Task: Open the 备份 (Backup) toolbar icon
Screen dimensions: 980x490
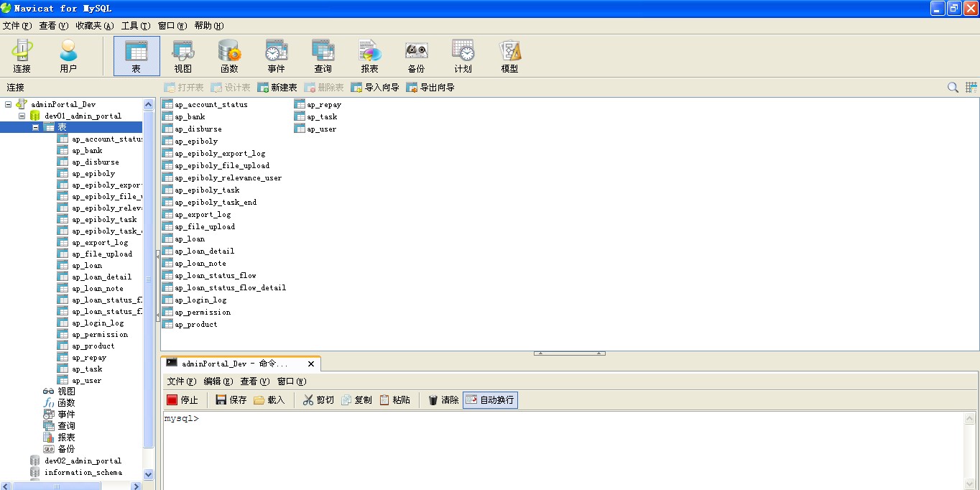Action: tap(416, 56)
